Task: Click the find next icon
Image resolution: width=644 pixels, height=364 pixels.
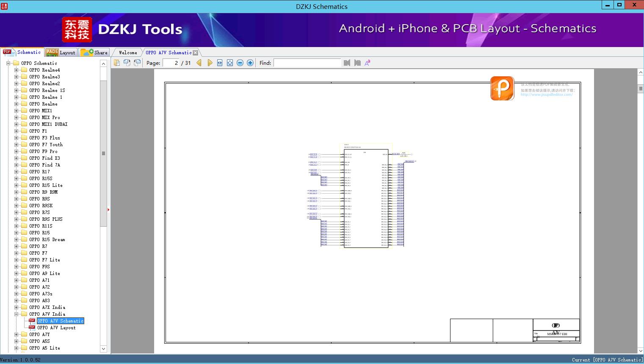Action: tap(357, 63)
